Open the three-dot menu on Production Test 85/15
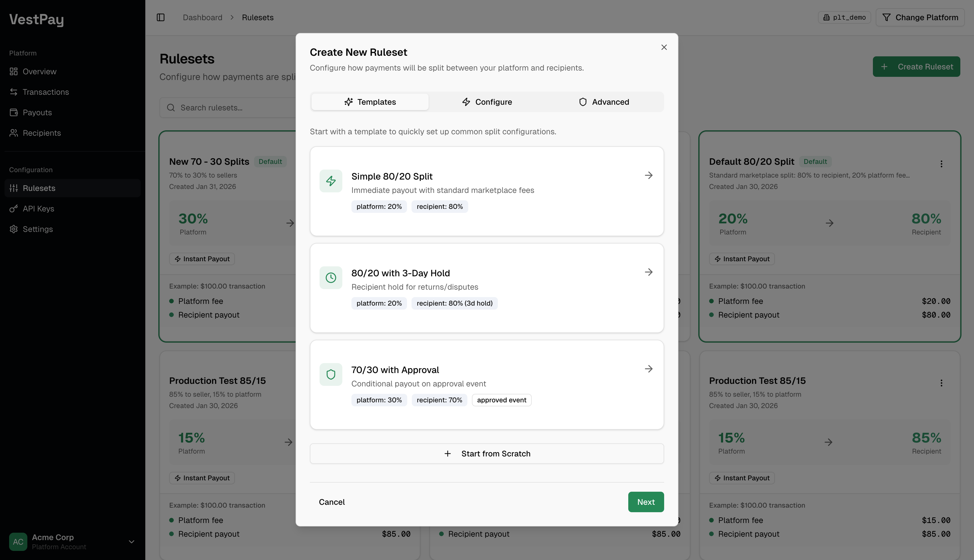The height and width of the screenshot is (560, 974). 941,383
